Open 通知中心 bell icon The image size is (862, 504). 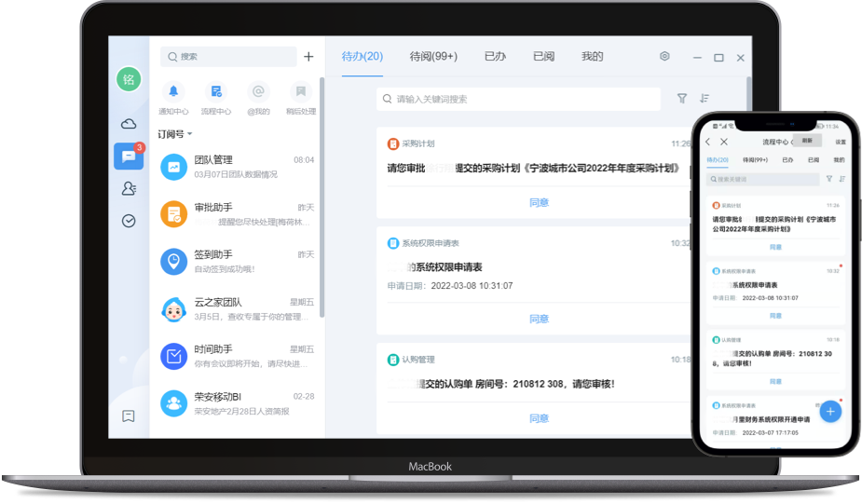pos(173,91)
